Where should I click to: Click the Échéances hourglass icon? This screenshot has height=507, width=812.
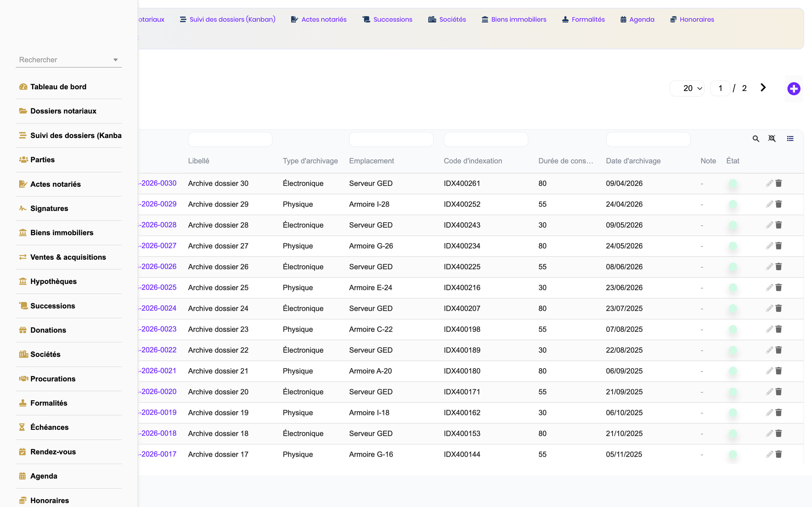[x=22, y=427]
